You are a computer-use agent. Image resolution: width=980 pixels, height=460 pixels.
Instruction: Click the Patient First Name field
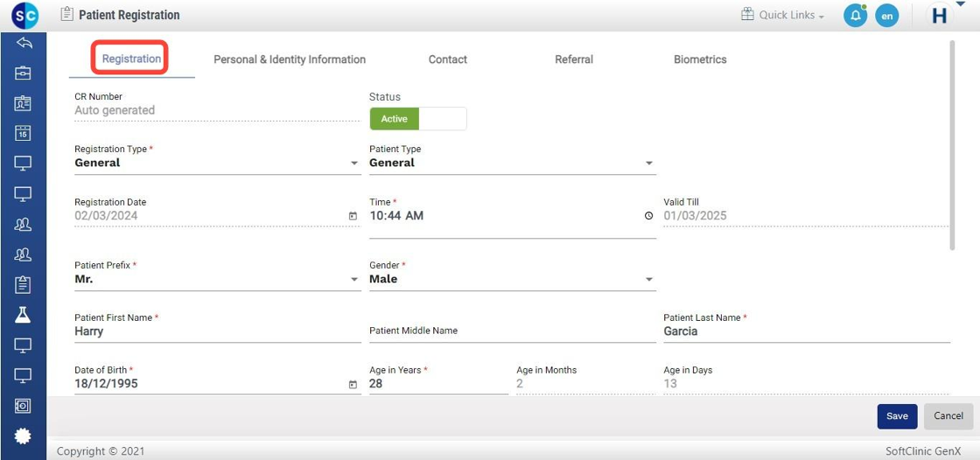click(218, 331)
